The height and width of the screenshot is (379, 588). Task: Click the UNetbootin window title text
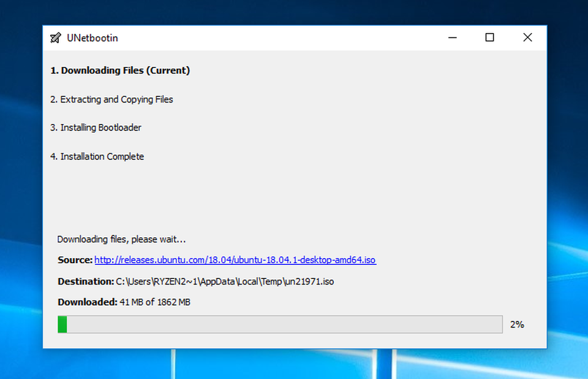pyautogui.click(x=92, y=38)
